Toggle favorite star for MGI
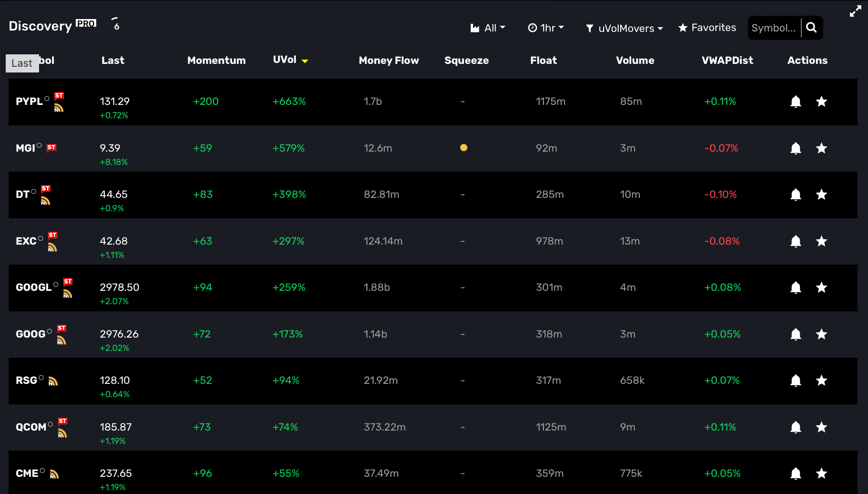The width and height of the screenshot is (868, 494). tap(821, 148)
